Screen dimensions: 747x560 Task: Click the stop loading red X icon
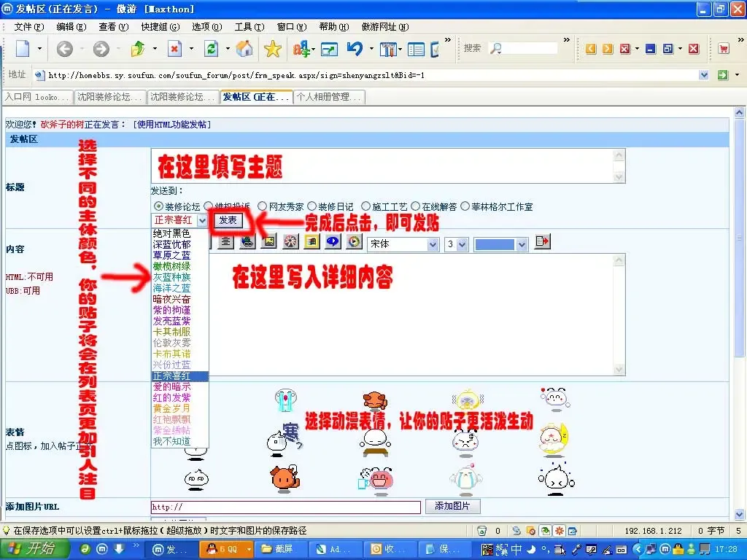175,49
